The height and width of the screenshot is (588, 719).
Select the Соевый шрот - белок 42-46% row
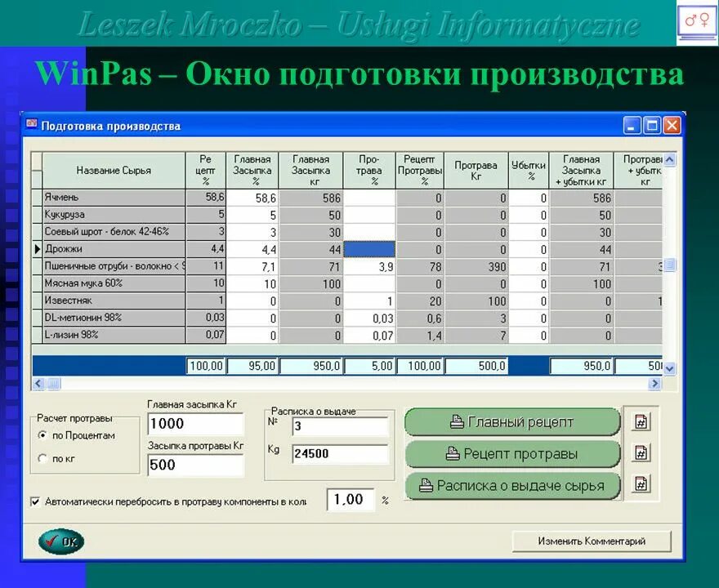114,232
